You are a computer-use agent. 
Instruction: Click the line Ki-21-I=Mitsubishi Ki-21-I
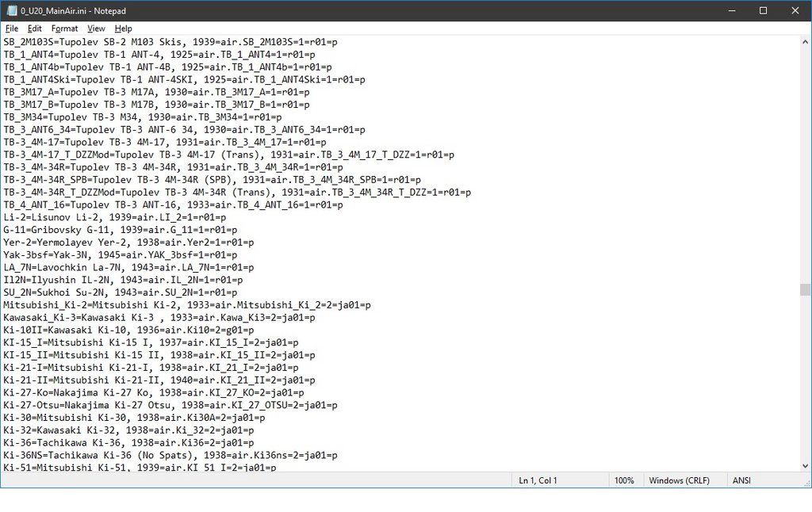click(151, 368)
